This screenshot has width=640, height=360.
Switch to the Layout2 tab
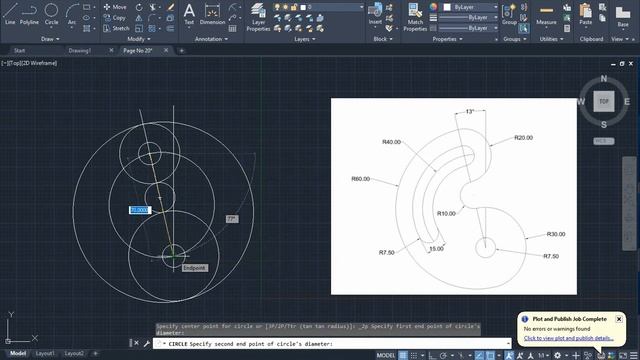pyautogui.click(x=74, y=353)
